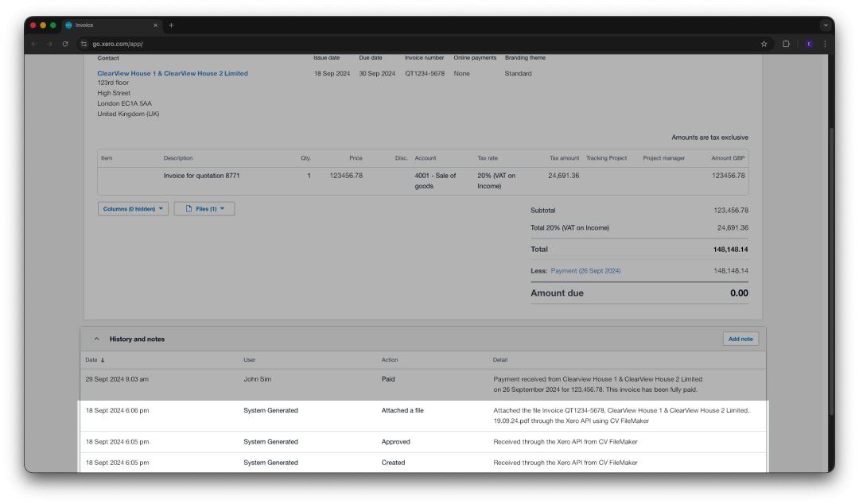This screenshot has width=859, height=504.
Task: Close the Invoice browser tab
Action: point(155,25)
